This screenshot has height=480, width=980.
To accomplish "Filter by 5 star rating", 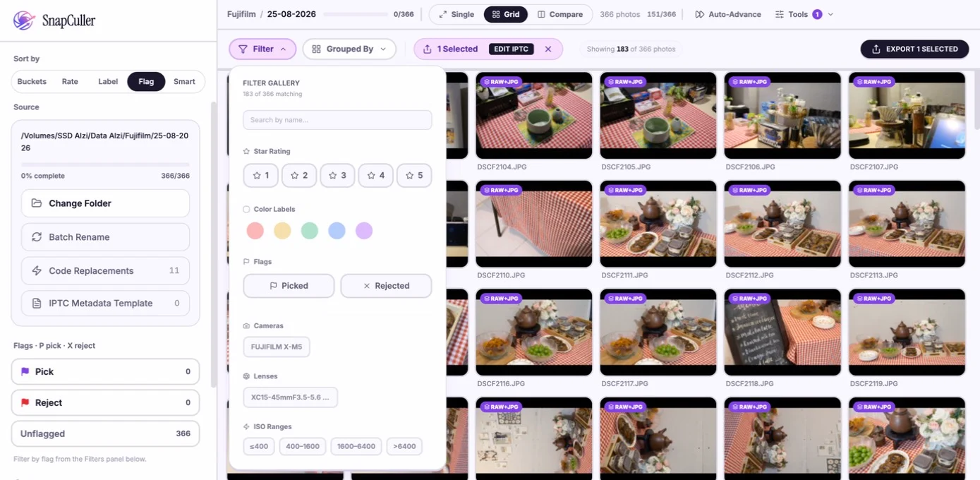I will coord(414,175).
